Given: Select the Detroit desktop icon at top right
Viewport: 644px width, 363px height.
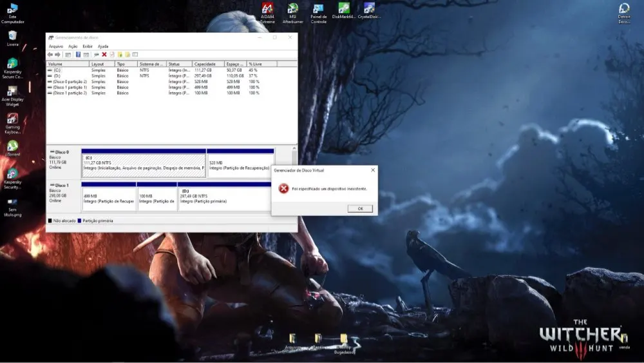Looking at the screenshot, I should (624, 13).
